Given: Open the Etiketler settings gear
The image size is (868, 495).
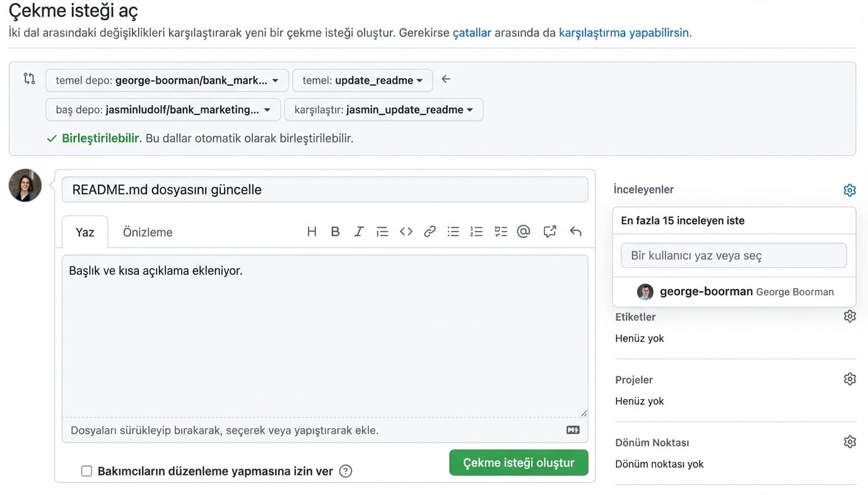Looking at the screenshot, I should pyautogui.click(x=850, y=316).
